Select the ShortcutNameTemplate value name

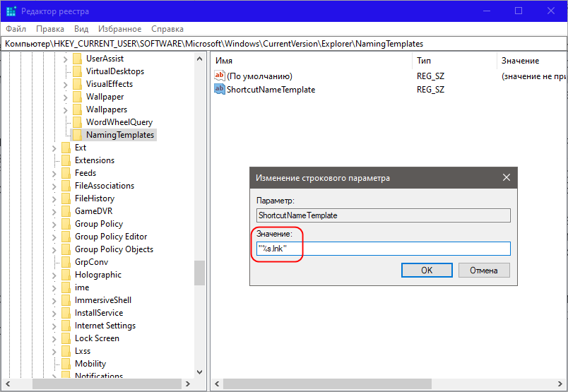(x=271, y=90)
